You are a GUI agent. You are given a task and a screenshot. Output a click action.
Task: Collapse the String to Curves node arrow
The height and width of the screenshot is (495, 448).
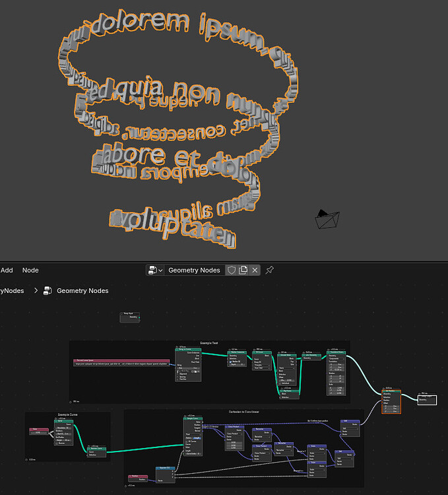coord(177,349)
